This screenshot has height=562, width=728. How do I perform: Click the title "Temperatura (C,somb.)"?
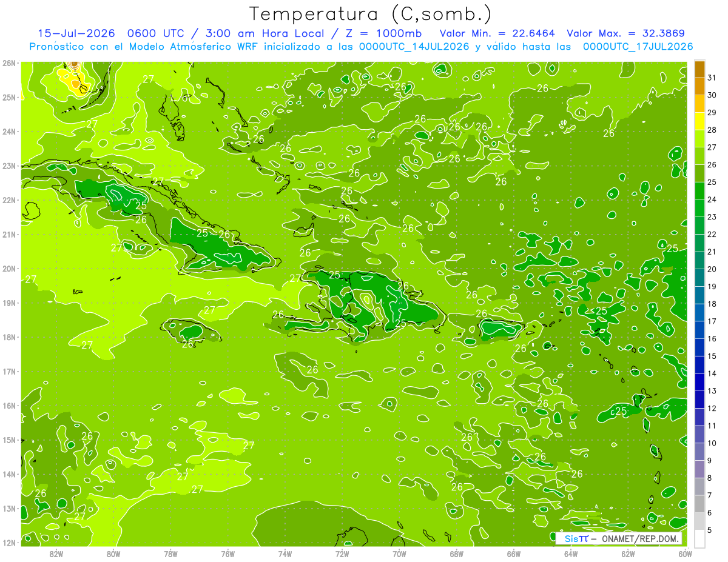pos(371,15)
